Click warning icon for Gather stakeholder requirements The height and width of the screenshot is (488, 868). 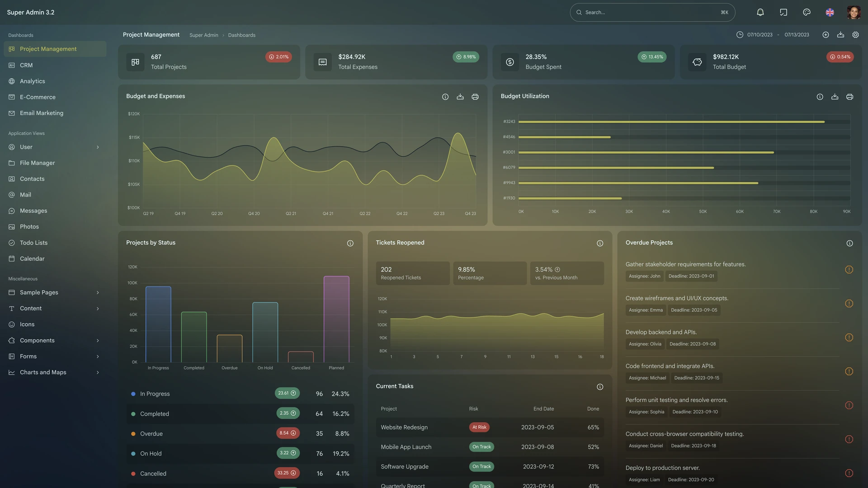click(x=849, y=270)
